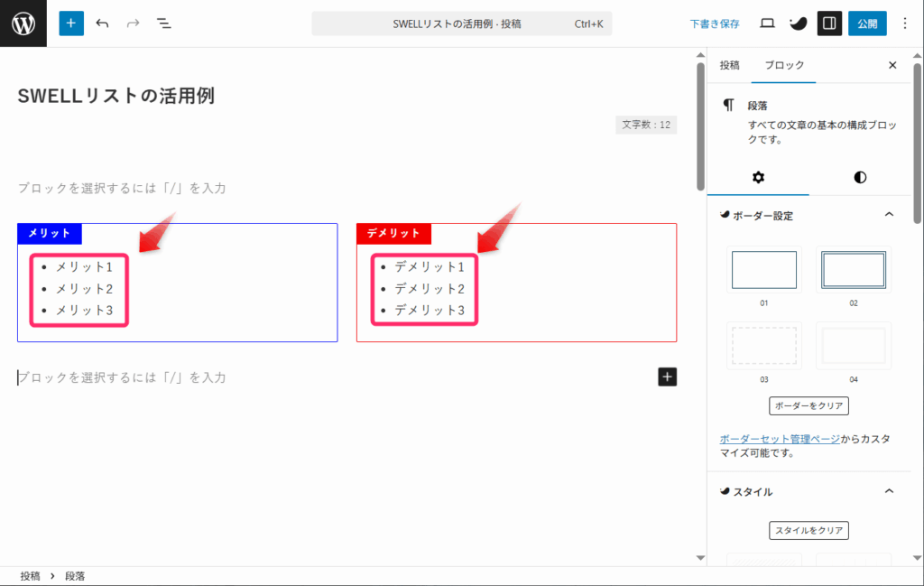
Task: Toggle the settings sidebar panel
Action: pyautogui.click(x=829, y=23)
